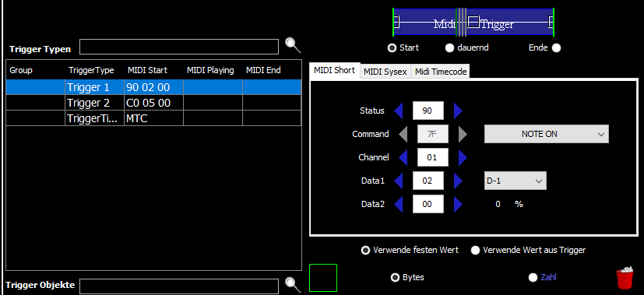Choose Verwende Wert aus Trigger option
This screenshot has height=295, width=644.
pos(475,251)
